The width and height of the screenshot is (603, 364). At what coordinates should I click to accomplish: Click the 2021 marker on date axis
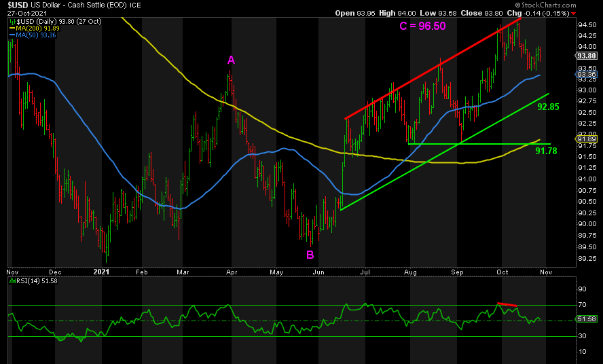coord(101,271)
